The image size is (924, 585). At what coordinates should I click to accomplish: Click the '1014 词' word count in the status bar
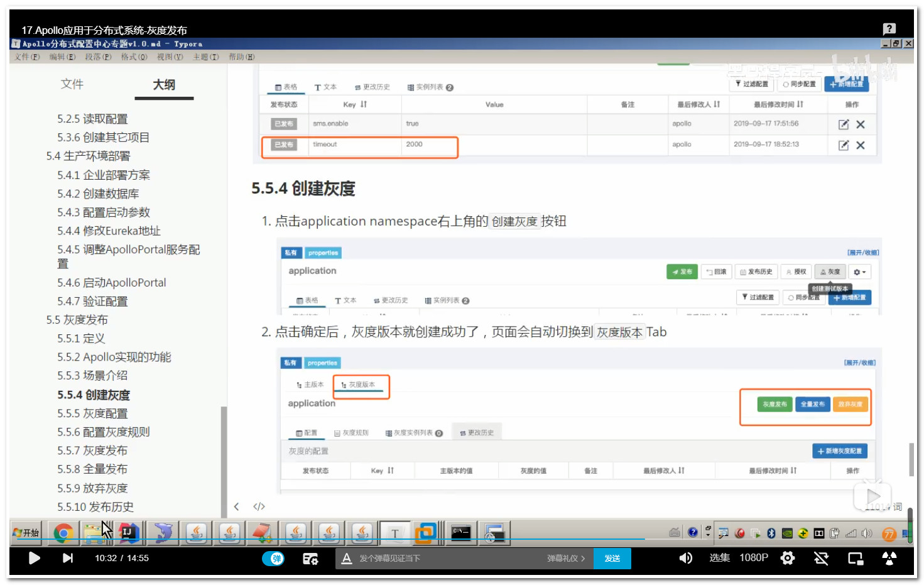coord(885,507)
